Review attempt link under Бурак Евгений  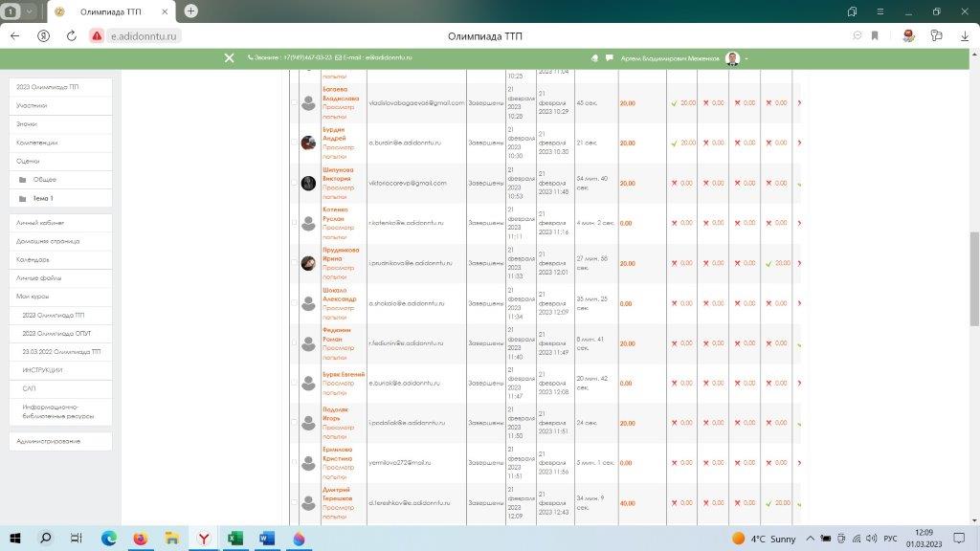pyautogui.click(x=338, y=388)
